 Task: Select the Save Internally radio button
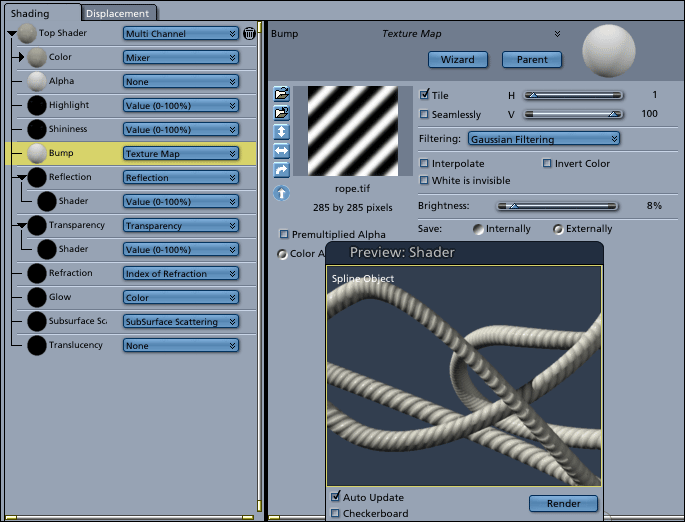coord(480,229)
